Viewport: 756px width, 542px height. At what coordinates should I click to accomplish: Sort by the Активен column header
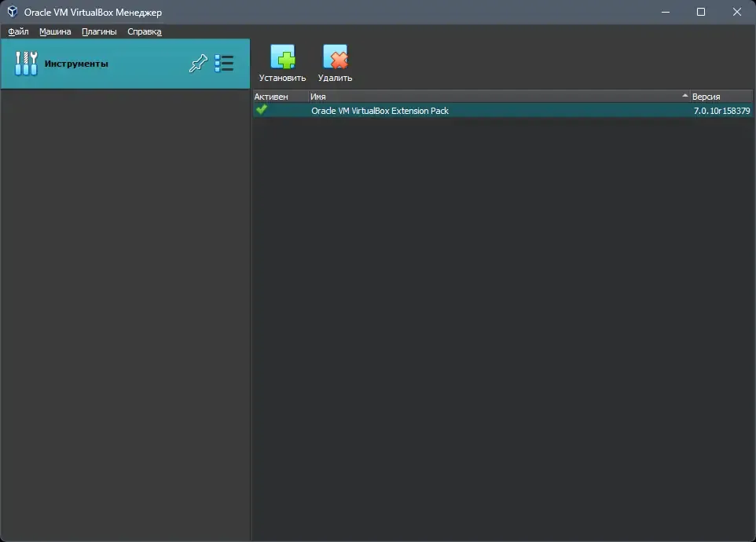[280, 97]
